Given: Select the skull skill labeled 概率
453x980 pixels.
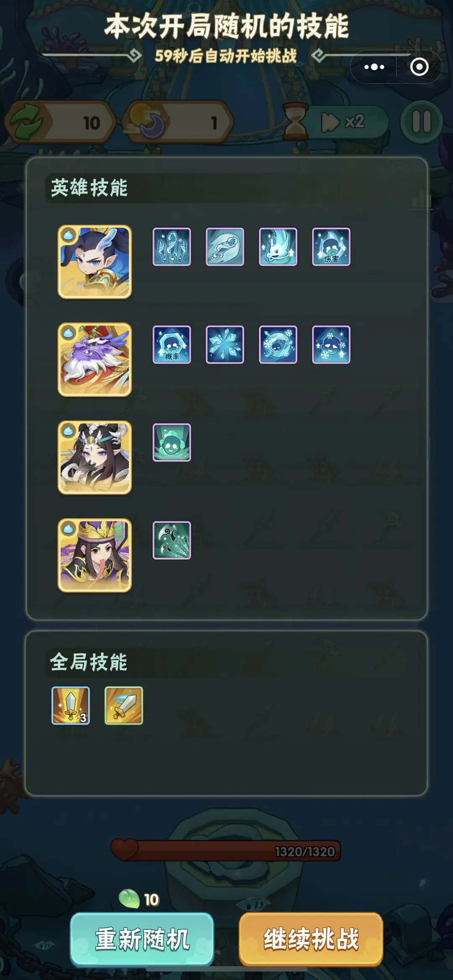Looking at the screenshot, I should [172, 344].
